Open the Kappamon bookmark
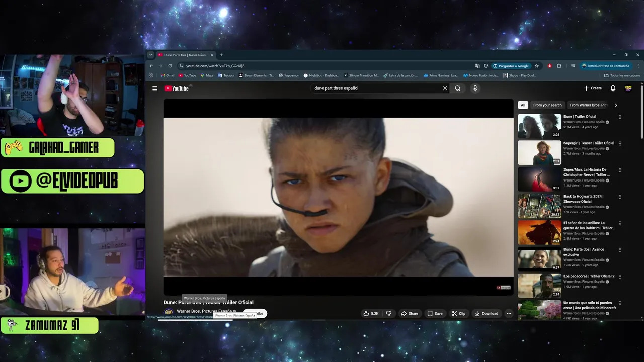Viewport: 644px width, 362px height. point(289,75)
